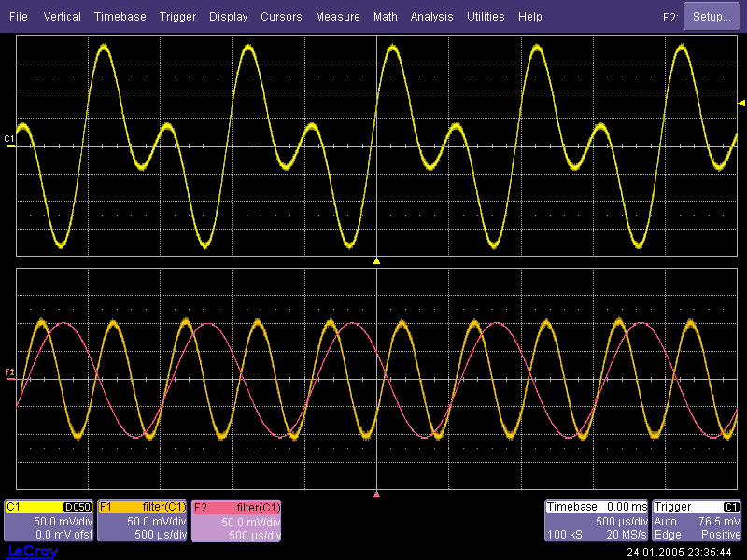
Task: Click the LeCroy logo
Action: pyautogui.click(x=33, y=552)
